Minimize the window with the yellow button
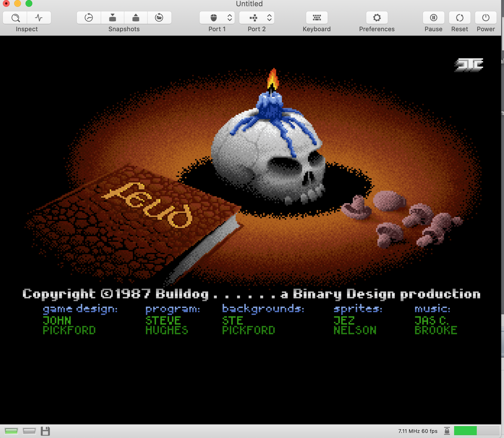Image resolution: width=504 pixels, height=438 pixels. (x=18, y=3)
